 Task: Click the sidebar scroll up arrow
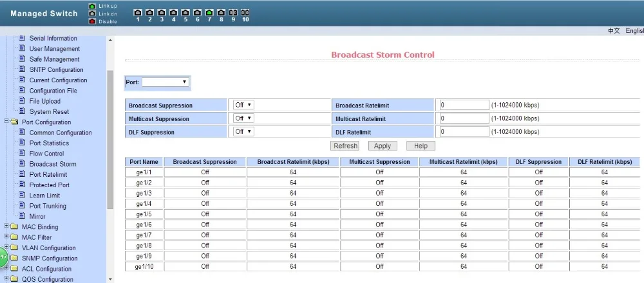coord(110,40)
